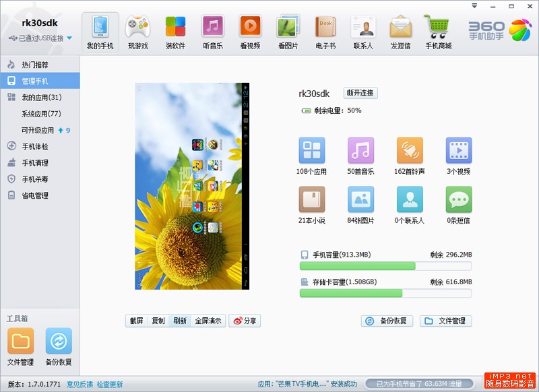Viewport: 539px width, 392px height.
Task: Open the 电子书 ebook manager
Action: pos(324,31)
